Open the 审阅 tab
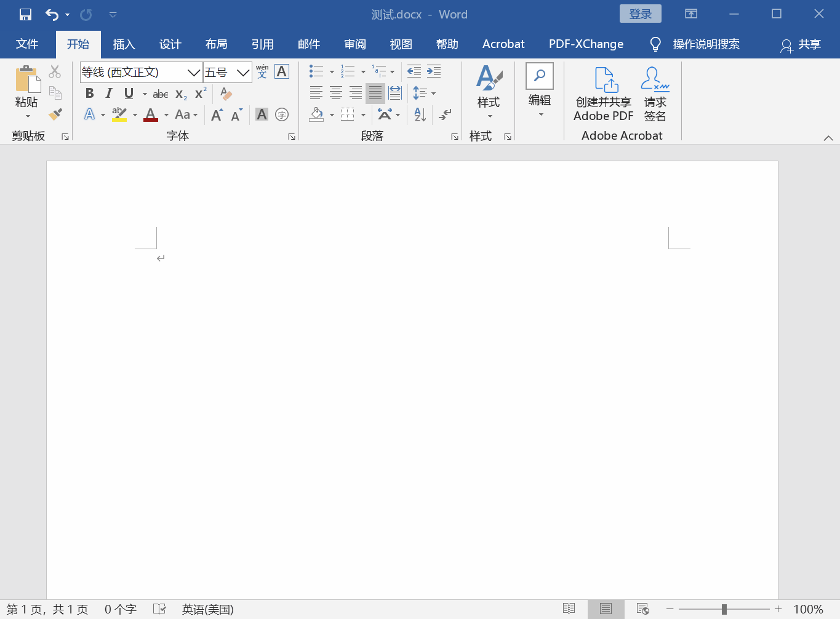The width and height of the screenshot is (840, 619). point(354,44)
